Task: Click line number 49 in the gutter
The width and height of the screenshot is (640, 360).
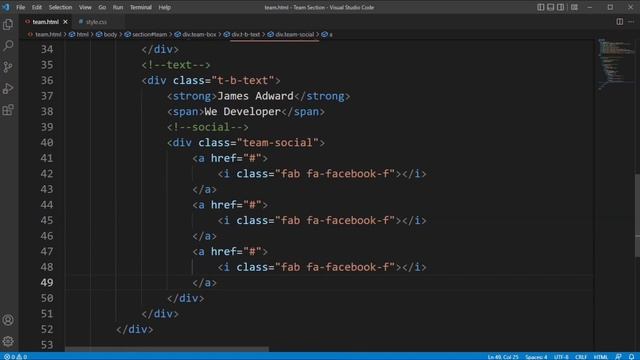Action: pos(47,282)
